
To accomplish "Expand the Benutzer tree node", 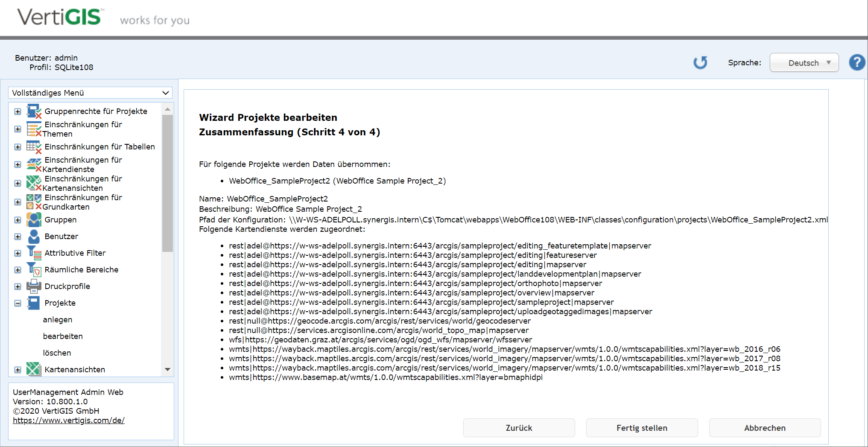I will (x=18, y=237).
